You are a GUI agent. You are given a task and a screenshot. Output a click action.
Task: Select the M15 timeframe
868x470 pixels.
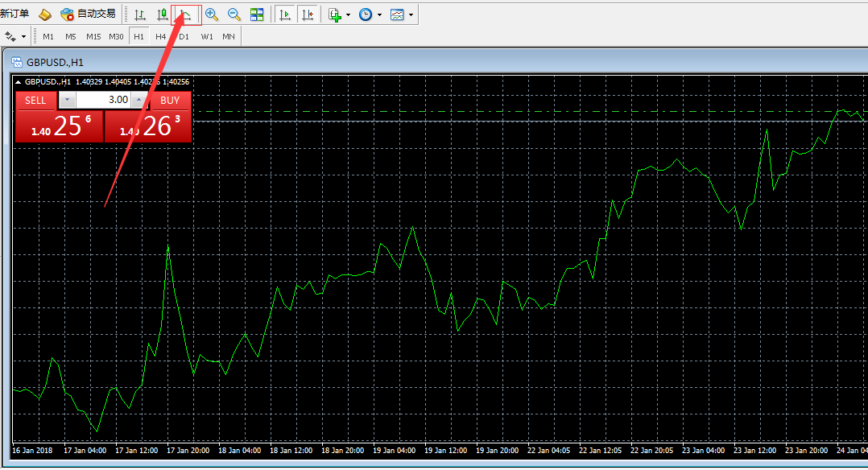point(93,36)
